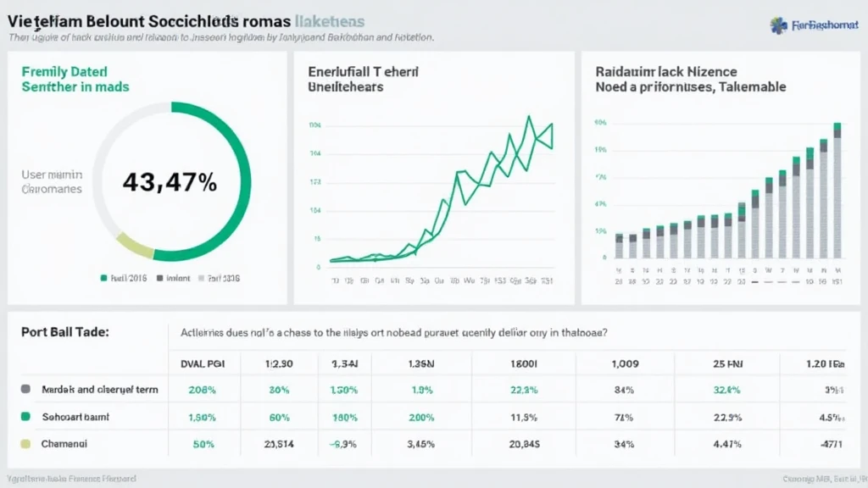Screen dimensions: 868x488
Task: Select the 25 FNI column header
Action: pos(728,363)
